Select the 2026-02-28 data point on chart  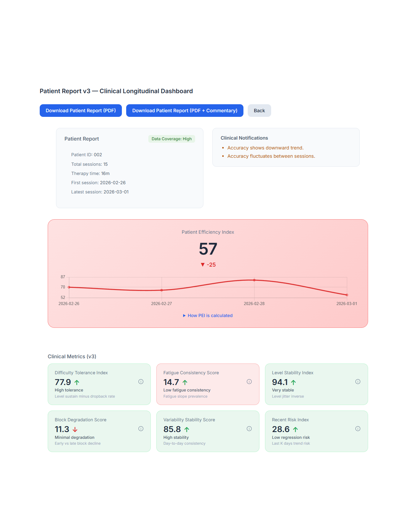[254, 280]
